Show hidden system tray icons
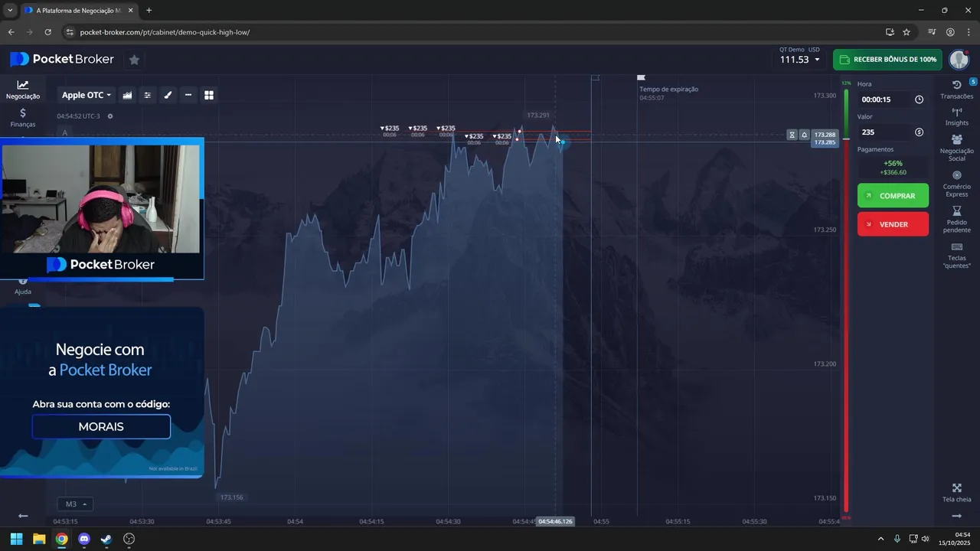The height and width of the screenshot is (551, 980). click(880, 539)
